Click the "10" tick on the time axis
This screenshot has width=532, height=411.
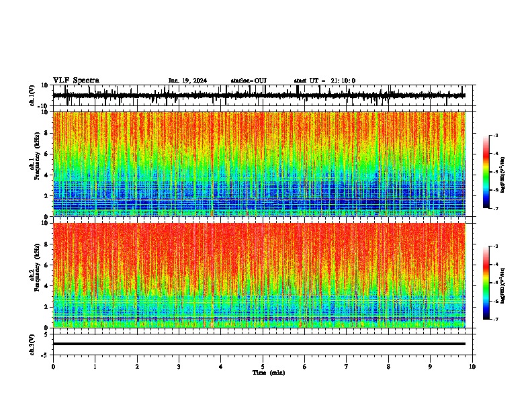[x=472, y=367]
